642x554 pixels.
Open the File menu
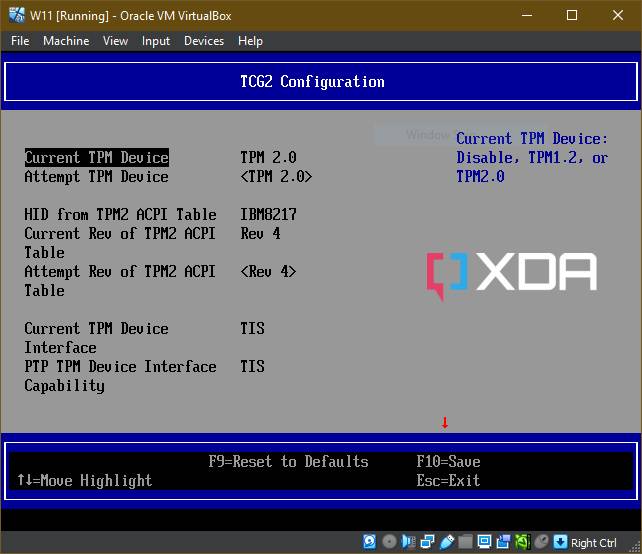(x=20, y=41)
